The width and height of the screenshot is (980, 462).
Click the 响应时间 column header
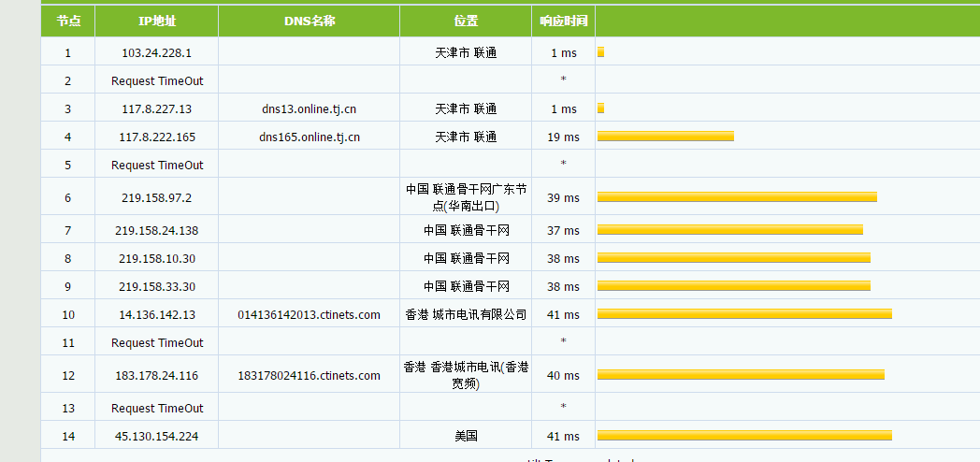pos(563,22)
